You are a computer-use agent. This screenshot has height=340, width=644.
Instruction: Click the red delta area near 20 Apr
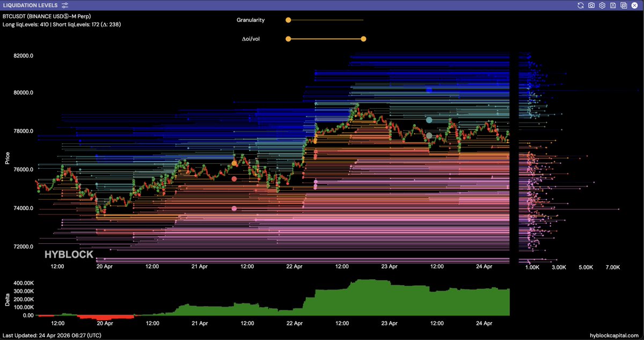click(105, 317)
